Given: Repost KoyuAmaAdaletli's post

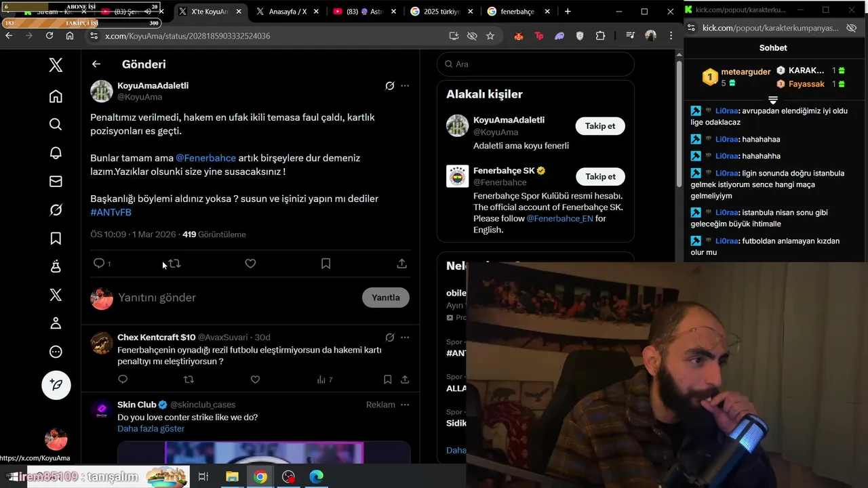Looking at the screenshot, I should point(174,263).
